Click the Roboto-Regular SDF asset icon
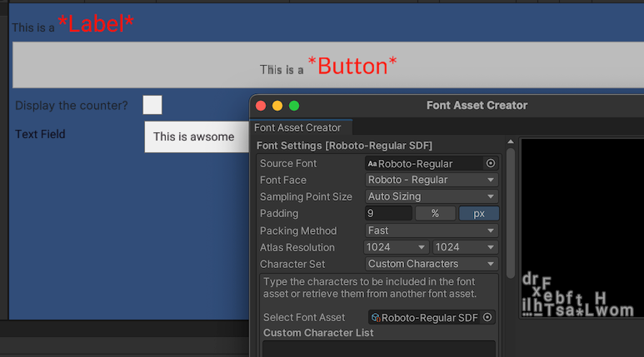The image size is (644, 357). pos(376,318)
